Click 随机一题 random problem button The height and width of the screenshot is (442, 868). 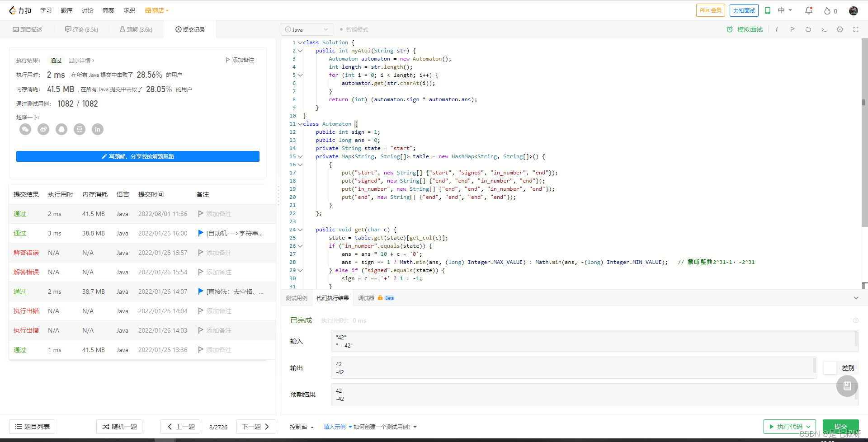[x=119, y=427]
